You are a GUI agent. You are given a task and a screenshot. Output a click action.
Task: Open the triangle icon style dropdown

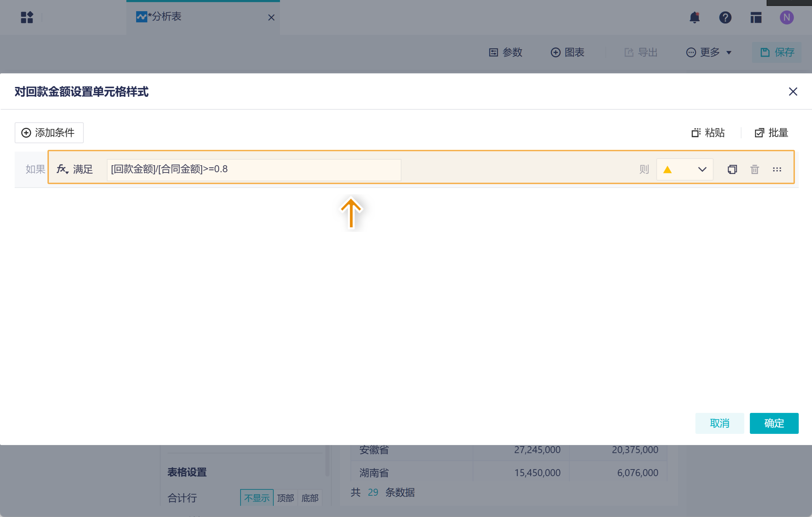tap(702, 169)
